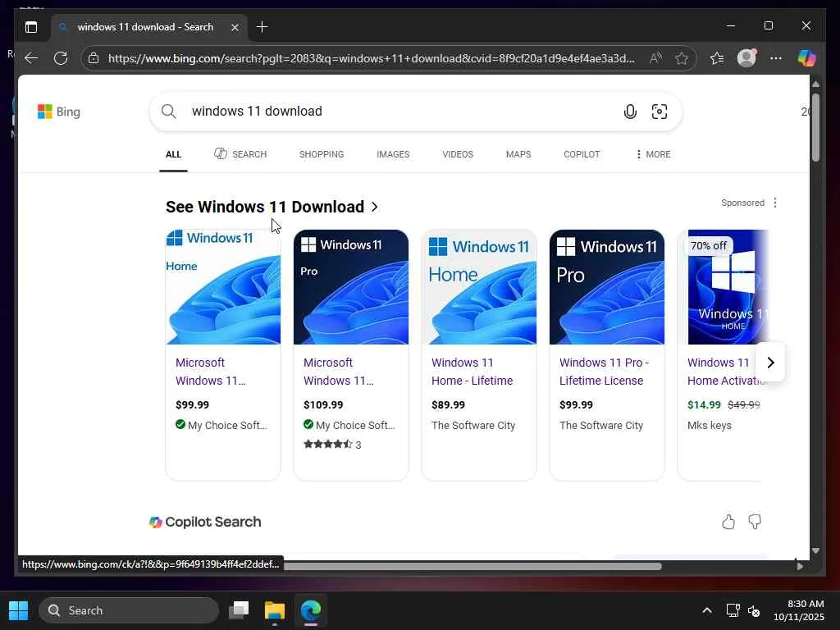Go back to the previous page
The image size is (840, 630).
tap(32, 58)
